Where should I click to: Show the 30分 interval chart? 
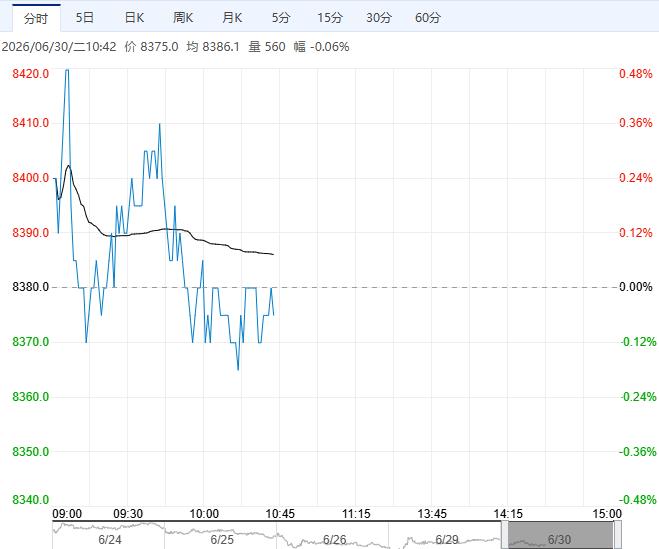[379, 18]
